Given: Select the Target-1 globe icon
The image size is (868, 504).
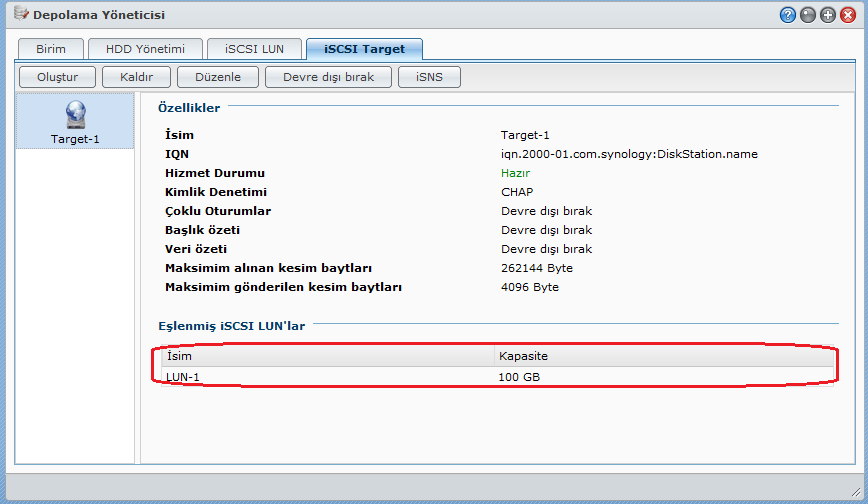Looking at the screenshot, I should tap(75, 115).
